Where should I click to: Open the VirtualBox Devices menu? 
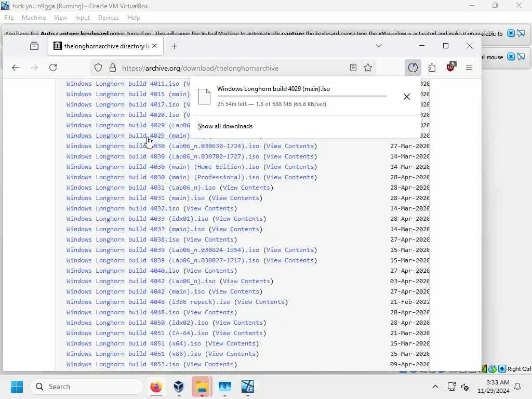[109, 18]
